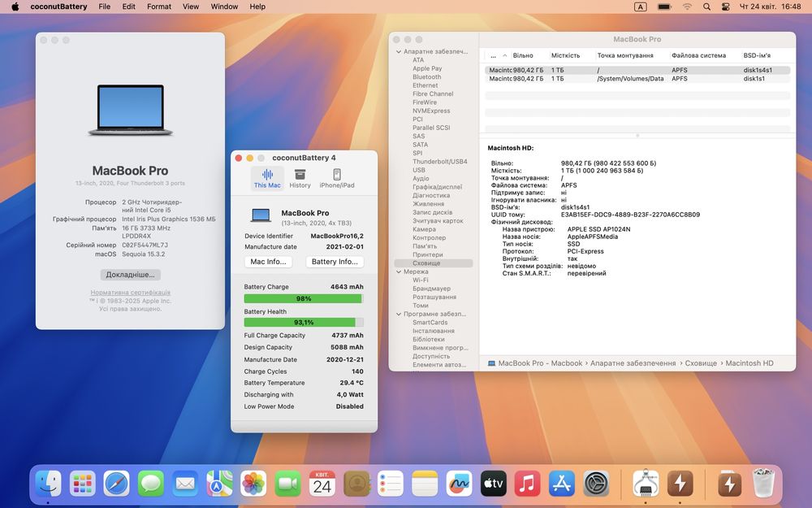Open the File menu

(x=105, y=7)
